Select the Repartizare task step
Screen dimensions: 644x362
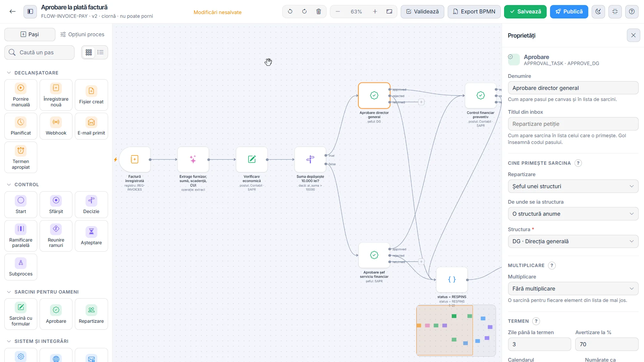pos(91,314)
